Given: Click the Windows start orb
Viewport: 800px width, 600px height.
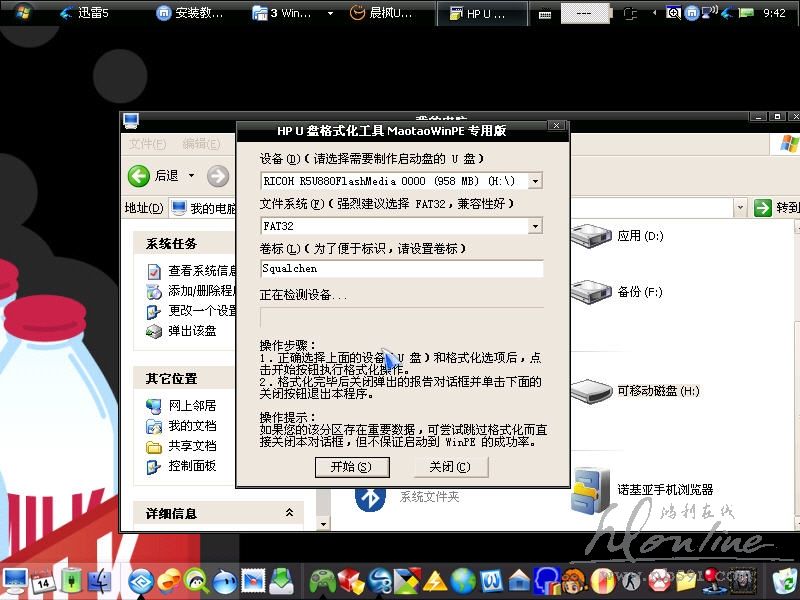Looking at the screenshot, I should (22, 13).
